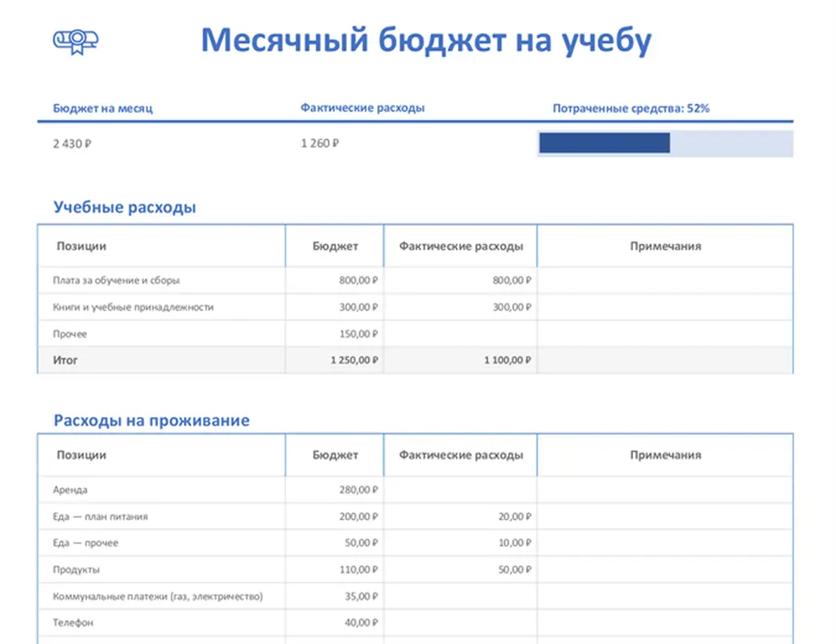Click the diploma icon in the top-left corner
Image resolution: width=836 pixels, height=644 pixels.
(x=74, y=40)
